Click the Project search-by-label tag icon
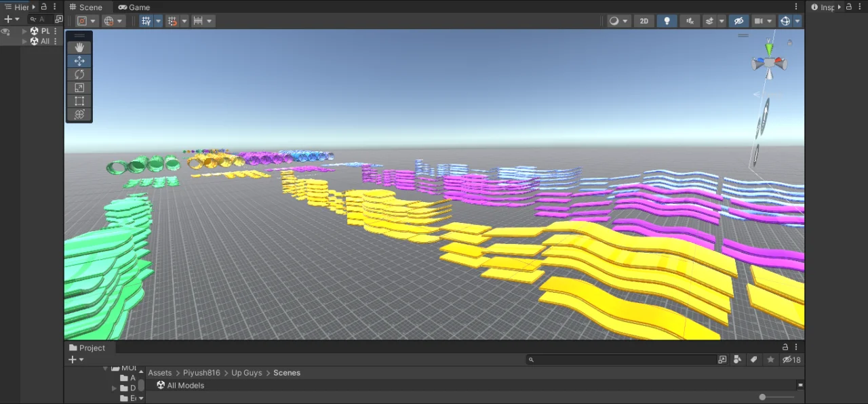 [753, 360]
